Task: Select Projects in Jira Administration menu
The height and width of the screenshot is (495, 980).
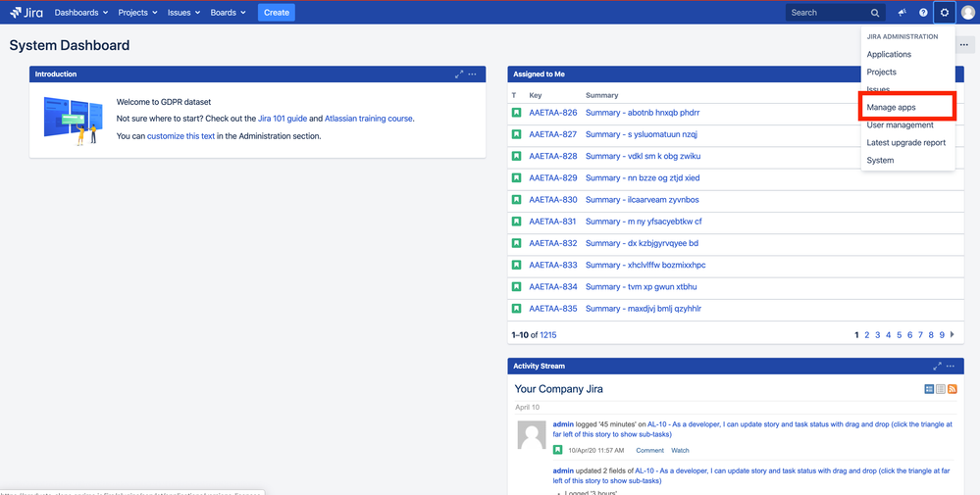Action: click(881, 72)
